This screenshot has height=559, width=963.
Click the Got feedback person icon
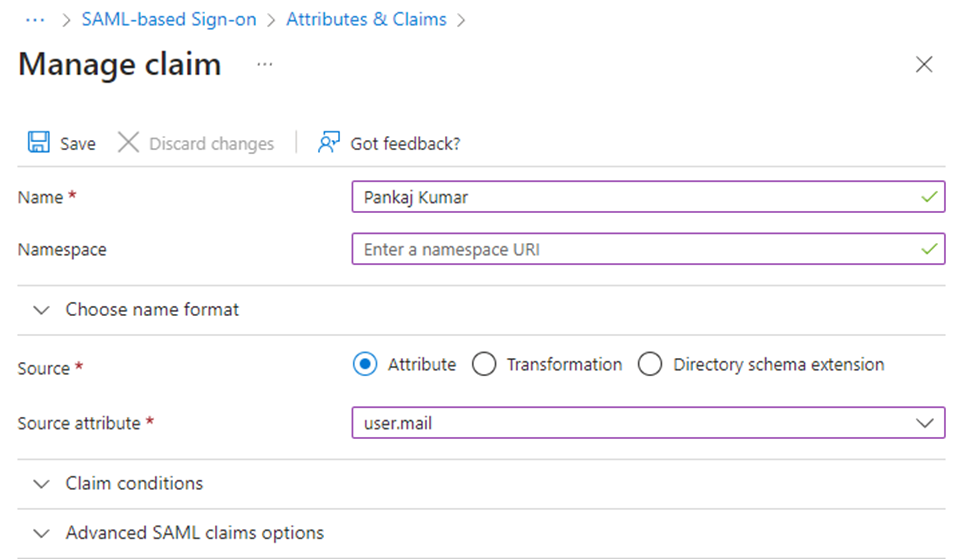[329, 142]
